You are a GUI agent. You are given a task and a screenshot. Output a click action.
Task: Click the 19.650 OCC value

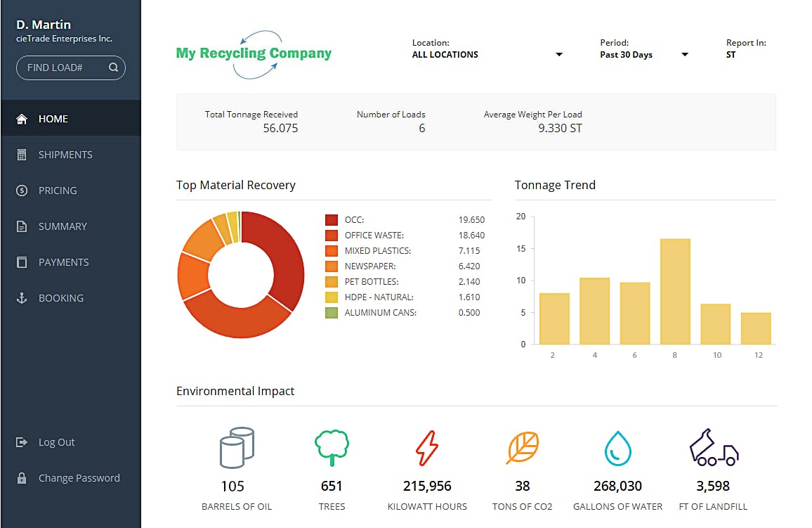pyautogui.click(x=471, y=219)
